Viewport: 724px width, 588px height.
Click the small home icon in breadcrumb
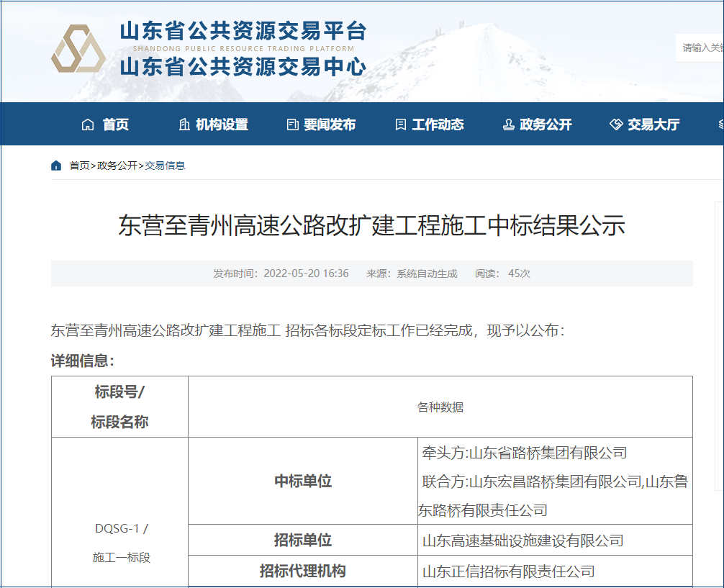56,166
